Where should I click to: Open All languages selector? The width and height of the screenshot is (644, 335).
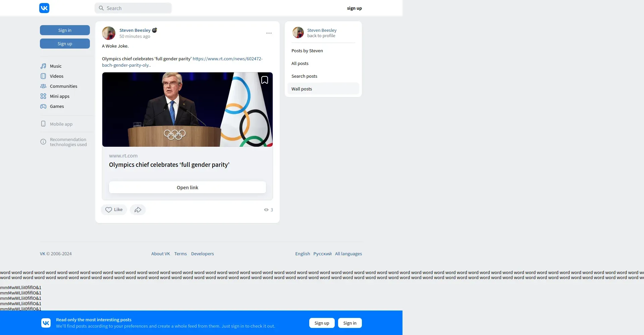tap(348, 254)
